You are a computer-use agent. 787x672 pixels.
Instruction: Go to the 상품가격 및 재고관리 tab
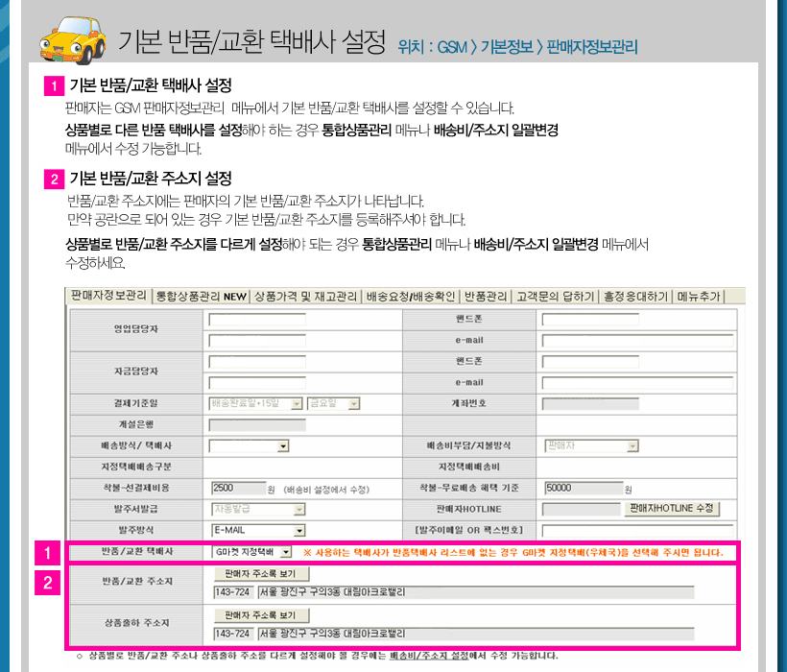pos(305,297)
